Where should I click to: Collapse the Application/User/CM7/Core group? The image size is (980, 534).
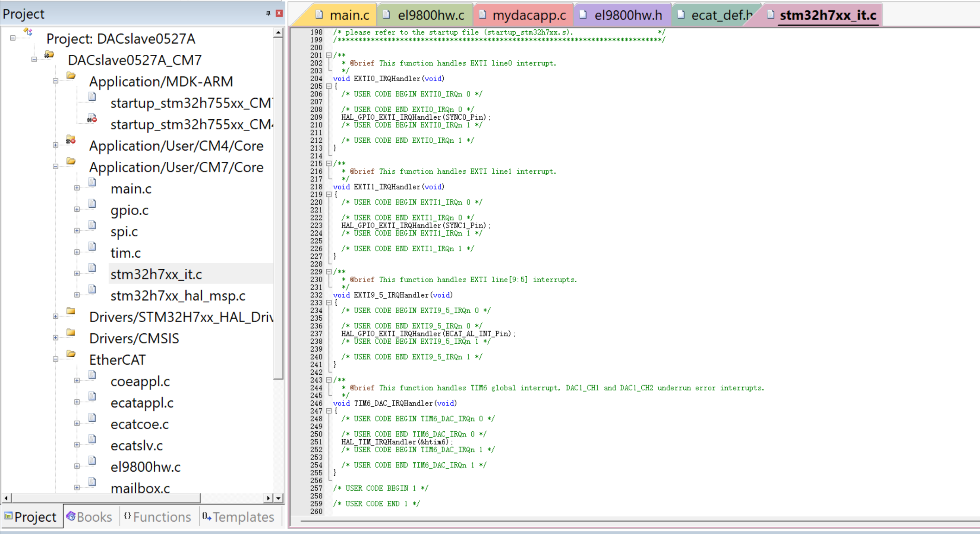point(55,167)
